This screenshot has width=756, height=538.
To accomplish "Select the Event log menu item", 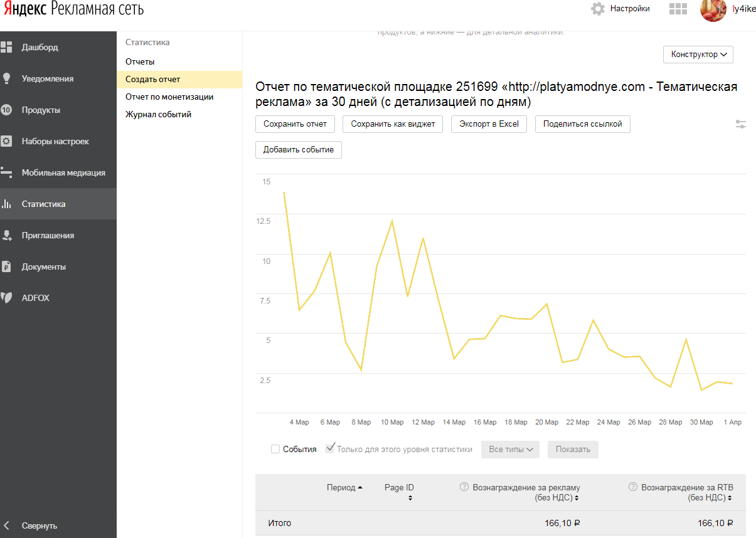I will click(x=158, y=114).
